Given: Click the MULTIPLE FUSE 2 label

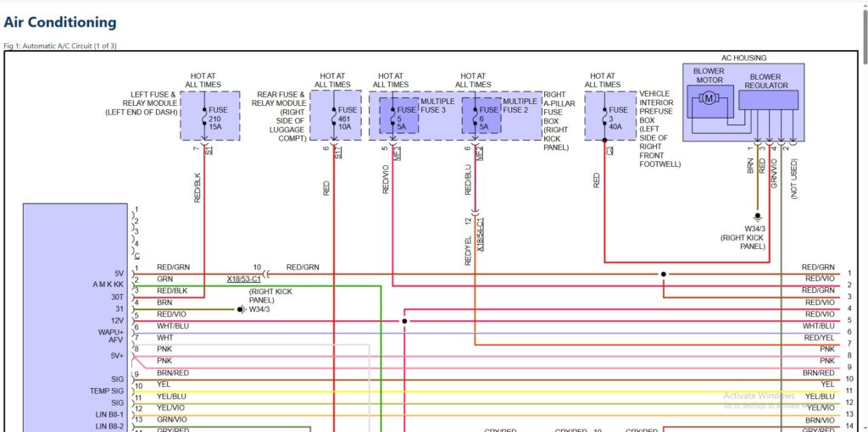Looking at the screenshot, I should 520,106.
